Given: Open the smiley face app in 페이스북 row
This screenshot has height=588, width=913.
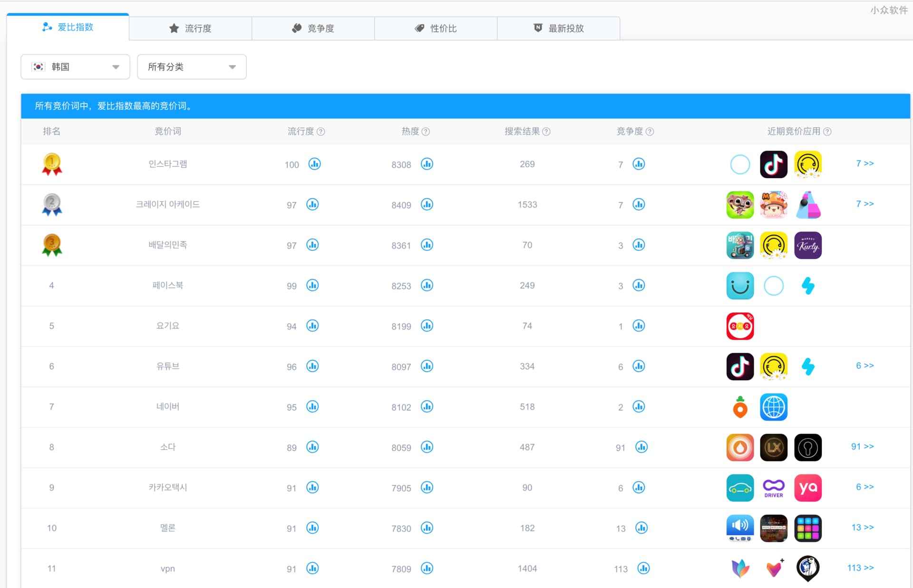Looking at the screenshot, I should click(x=740, y=286).
